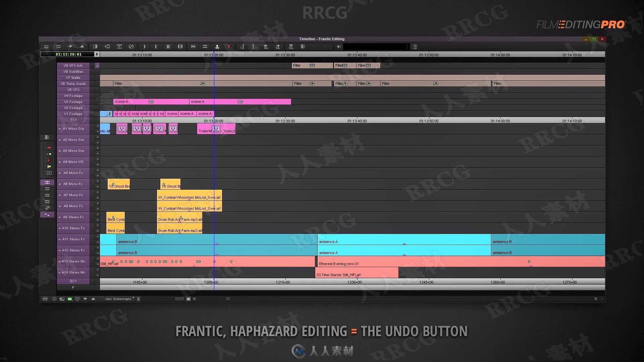Screen dimensions: 644x362
Task: Click the bottom-bar down triangle button
Action: click(85, 299)
